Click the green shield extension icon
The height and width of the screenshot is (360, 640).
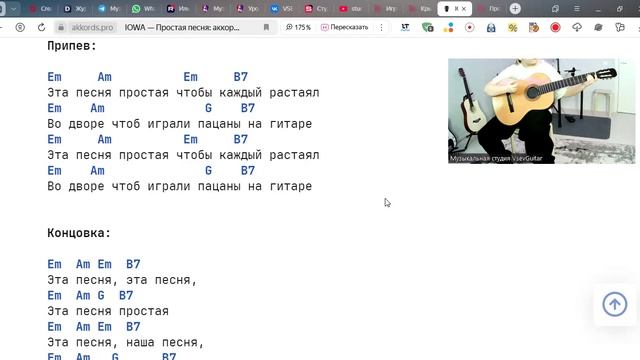427,27
